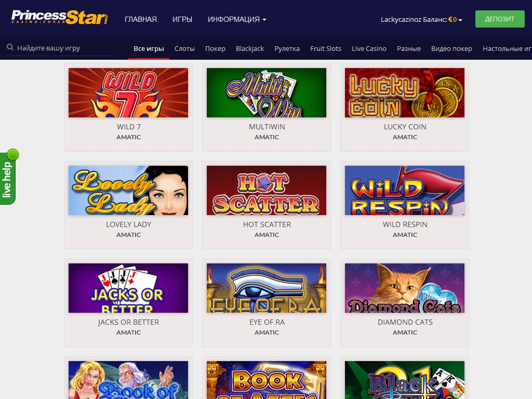Switch to the Live Casino tab
The height and width of the screenshot is (399, 532).
coord(369,48)
